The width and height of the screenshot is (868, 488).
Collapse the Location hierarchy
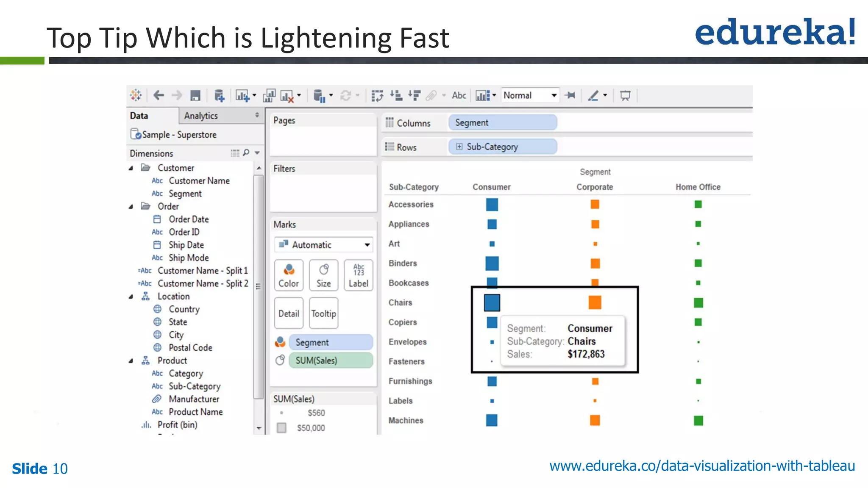pyautogui.click(x=131, y=297)
